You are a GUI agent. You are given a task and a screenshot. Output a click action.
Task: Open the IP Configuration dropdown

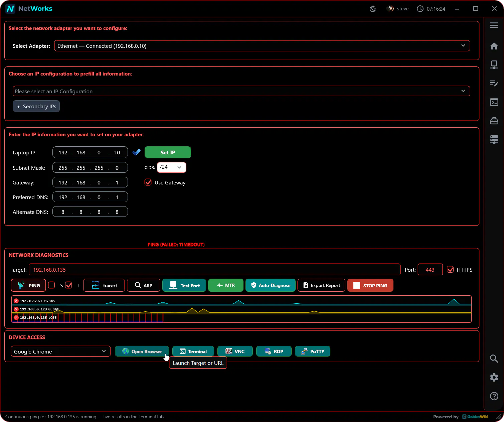click(x=241, y=91)
